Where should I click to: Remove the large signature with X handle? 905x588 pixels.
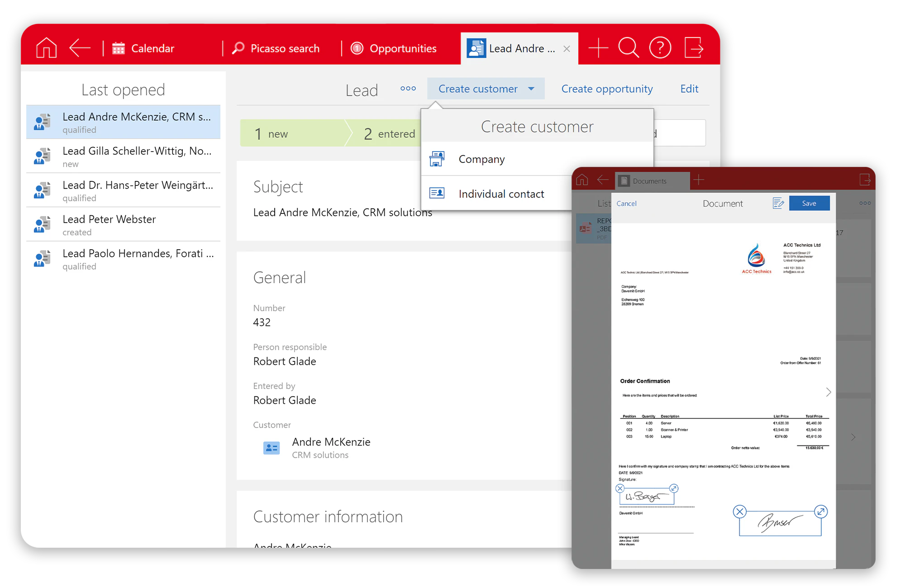(739, 512)
